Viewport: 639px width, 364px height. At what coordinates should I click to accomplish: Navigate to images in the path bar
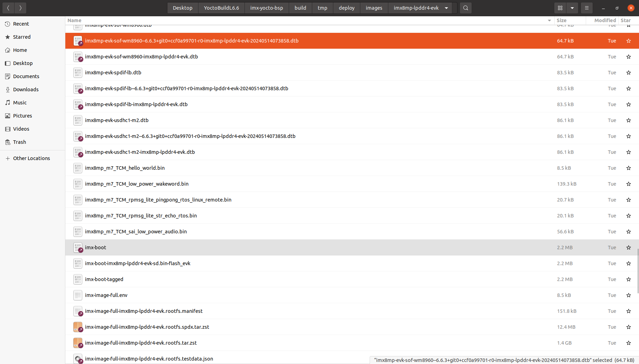click(x=374, y=8)
